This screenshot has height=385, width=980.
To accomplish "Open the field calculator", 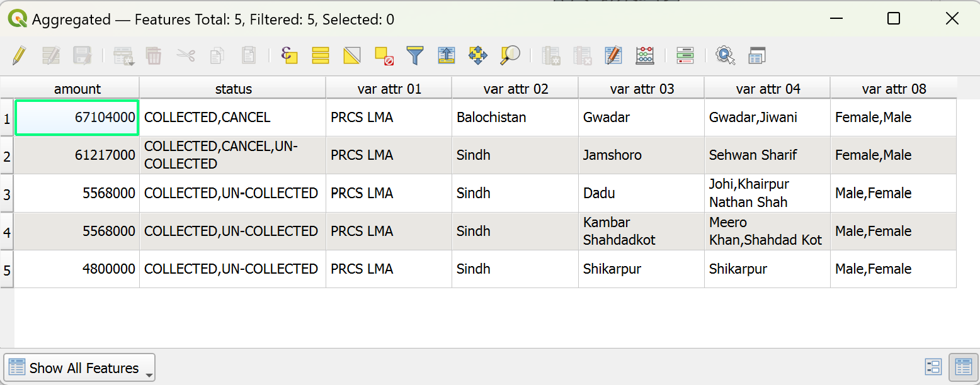I will 645,55.
